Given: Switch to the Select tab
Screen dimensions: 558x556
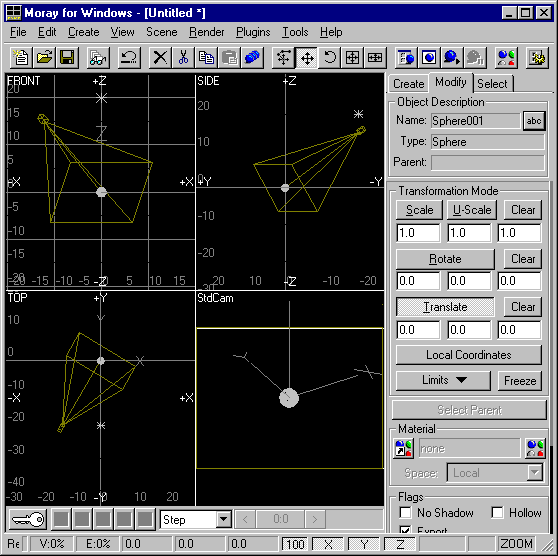Looking at the screenshot, I should 492,84.
